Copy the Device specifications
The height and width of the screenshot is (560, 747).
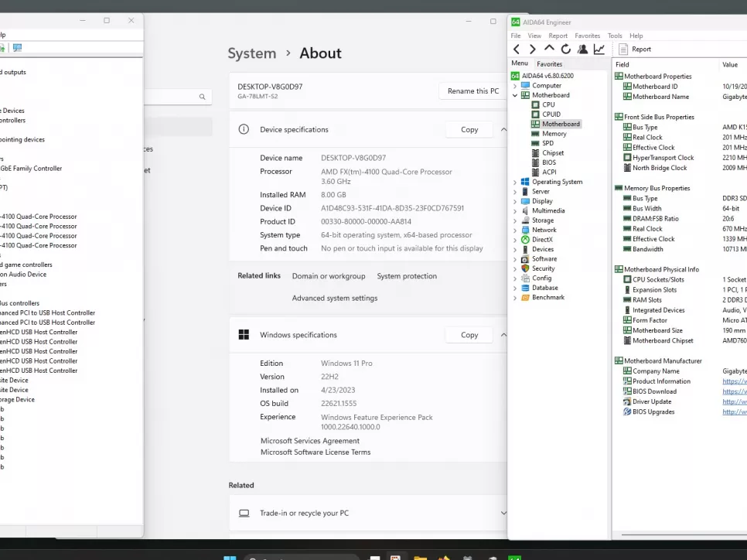pyautogui.click(x=469, y=130)
